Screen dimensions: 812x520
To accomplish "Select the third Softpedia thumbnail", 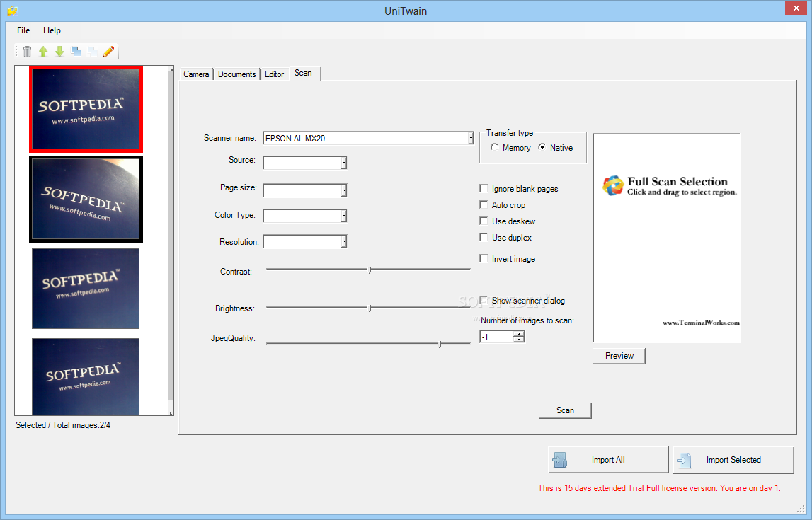I will [x=86, y=289].
